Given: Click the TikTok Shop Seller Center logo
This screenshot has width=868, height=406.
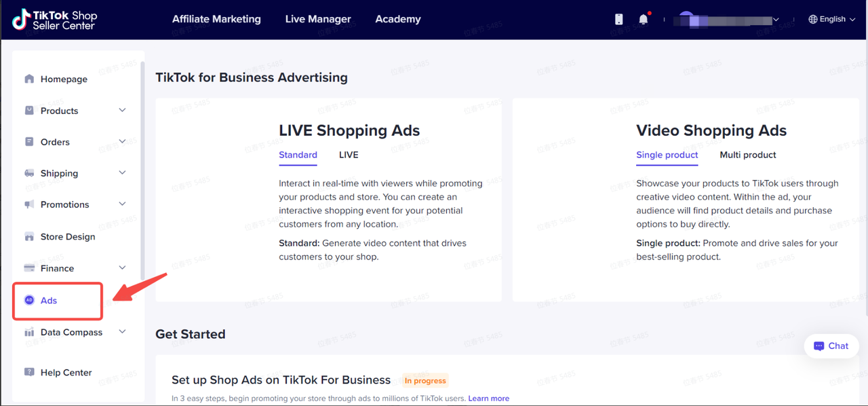Looking at the screenshot, I should (x=55, y=20).
